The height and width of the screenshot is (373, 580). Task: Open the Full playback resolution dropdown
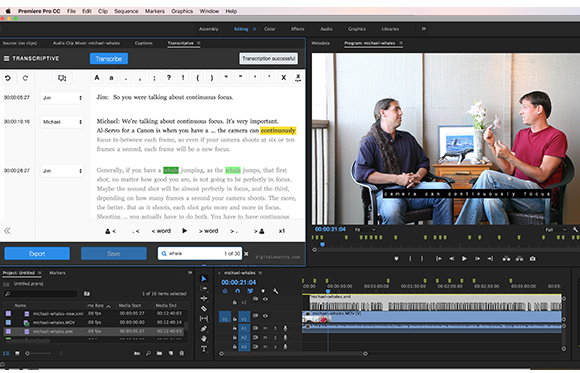(556, 230)
